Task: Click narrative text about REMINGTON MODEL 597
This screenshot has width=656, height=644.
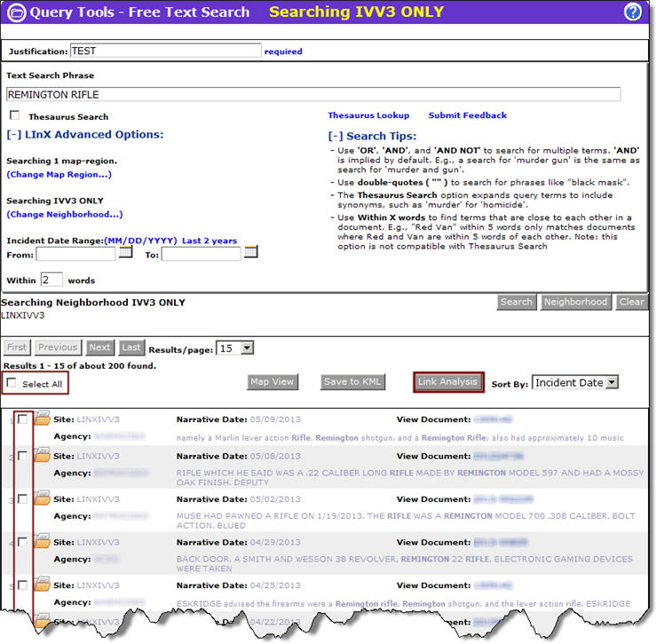Action: click(409, 477)
